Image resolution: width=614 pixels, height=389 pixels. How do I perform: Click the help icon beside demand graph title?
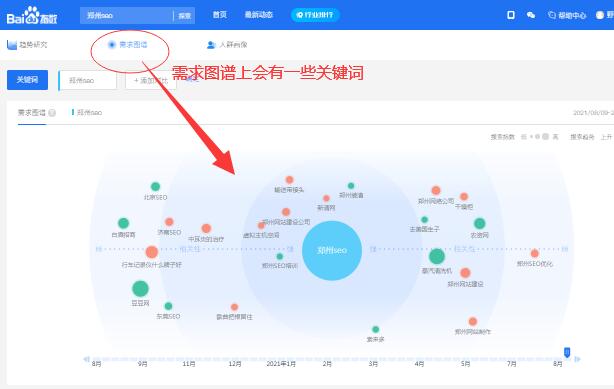[x=52, y=113]
